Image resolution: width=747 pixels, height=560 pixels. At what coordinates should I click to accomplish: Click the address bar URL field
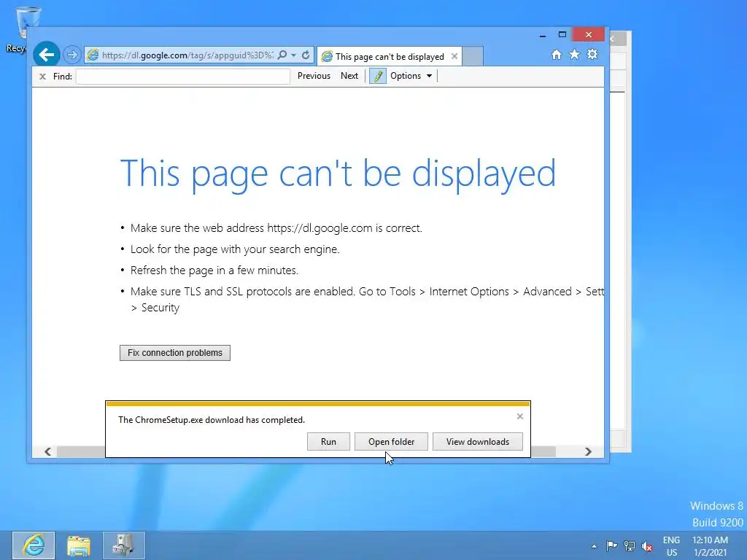187,55
